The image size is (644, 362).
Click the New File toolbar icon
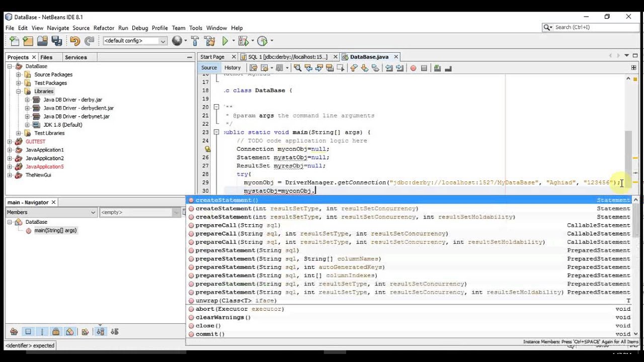coord(14,41)
